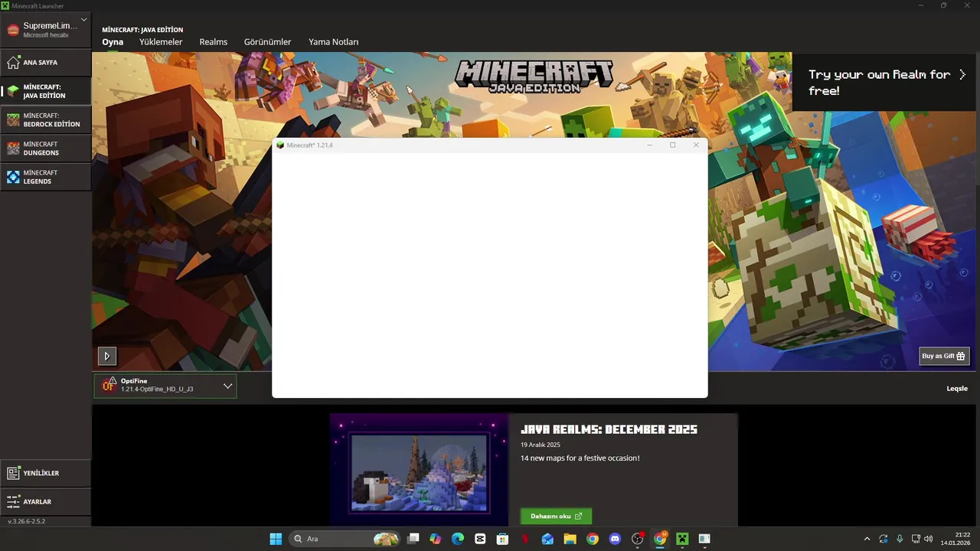Click the microphone tray icon
The height and width of the screenshot is (551, 980).
900,539
